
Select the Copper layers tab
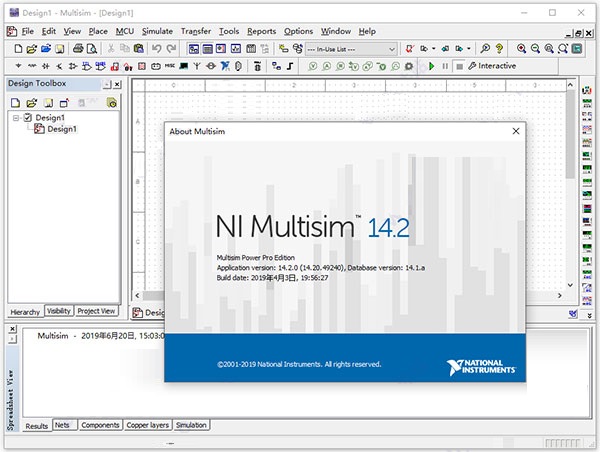pyautogui.click(x=148, y=425)
